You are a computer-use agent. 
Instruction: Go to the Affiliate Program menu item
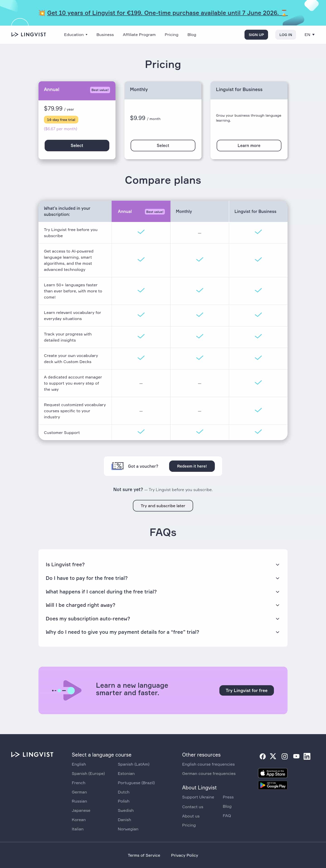[x=139, y=35]
